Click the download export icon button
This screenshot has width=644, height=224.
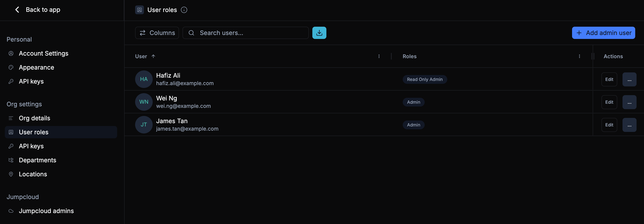point(319,33)
